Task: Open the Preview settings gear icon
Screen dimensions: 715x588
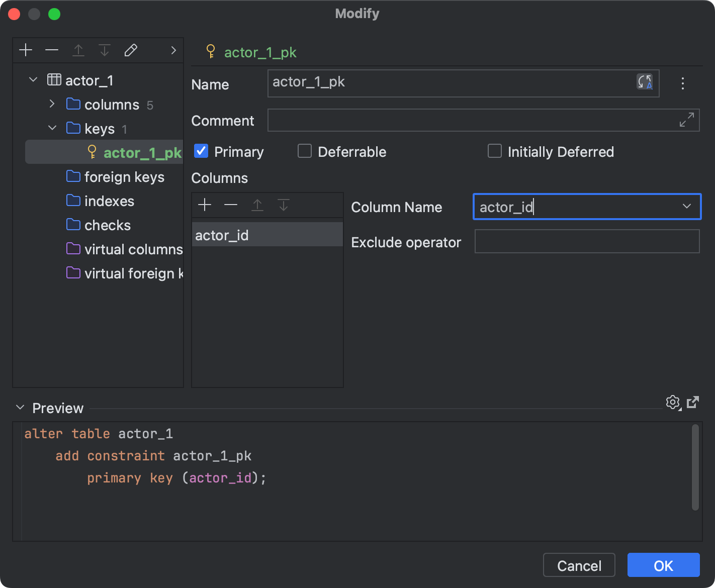Action: click(673, 402)
